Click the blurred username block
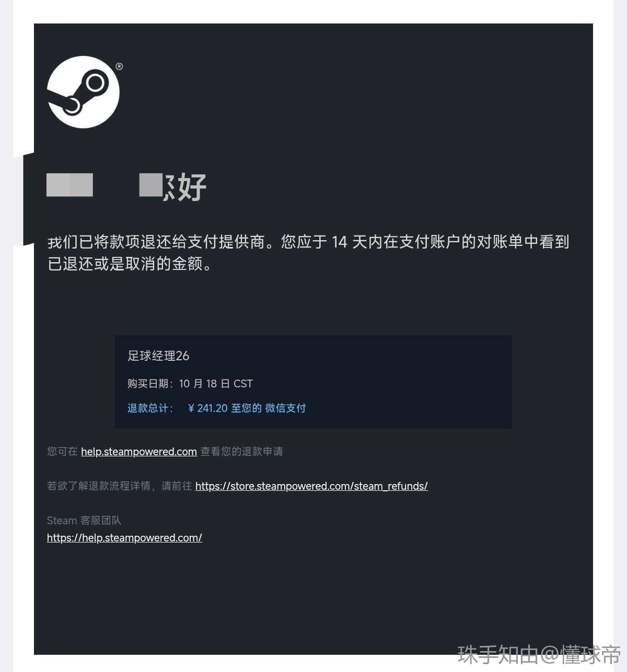The image size is (627, 672). coord(69,185)
